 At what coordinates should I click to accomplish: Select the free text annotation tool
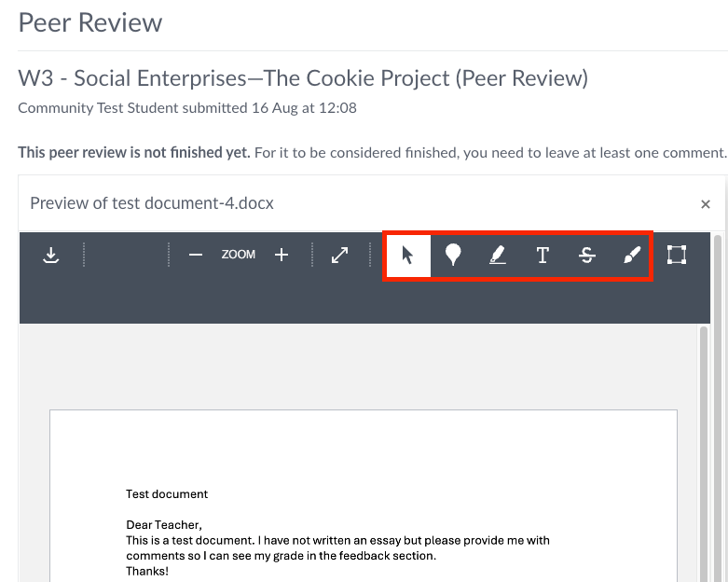click(543, 256)
